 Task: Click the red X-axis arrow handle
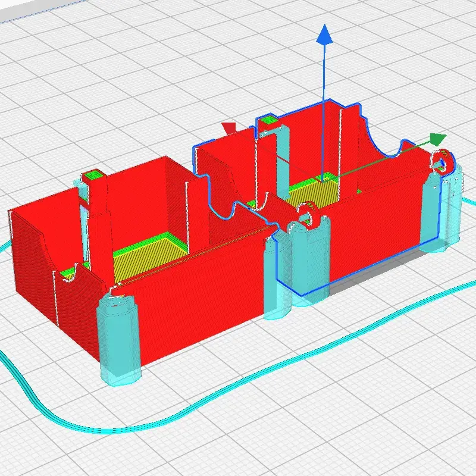pos(230,128)
